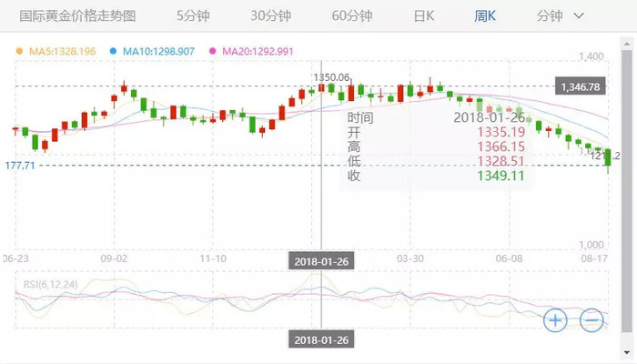Click the high price 1366.15 value
Viewport: 637px width, 364px height.
click(500, 147)
